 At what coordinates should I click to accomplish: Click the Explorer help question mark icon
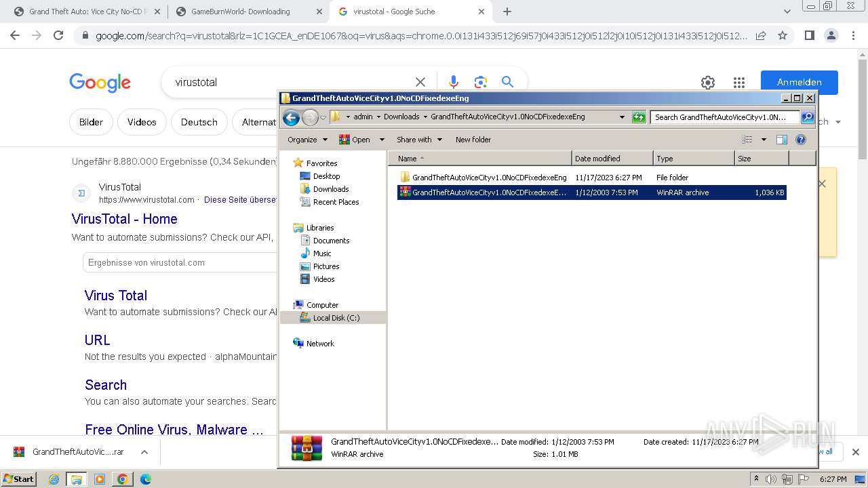coord(801,140)
